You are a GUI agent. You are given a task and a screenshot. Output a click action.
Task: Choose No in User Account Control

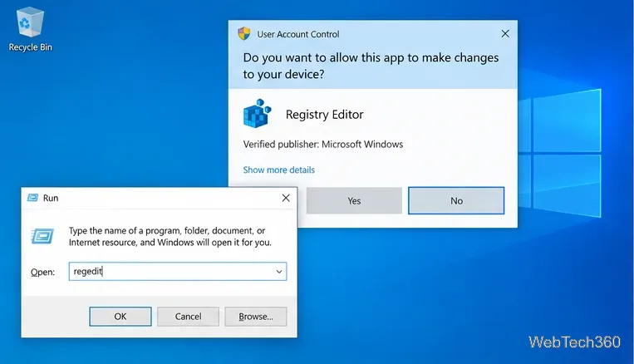click(456, 200)
